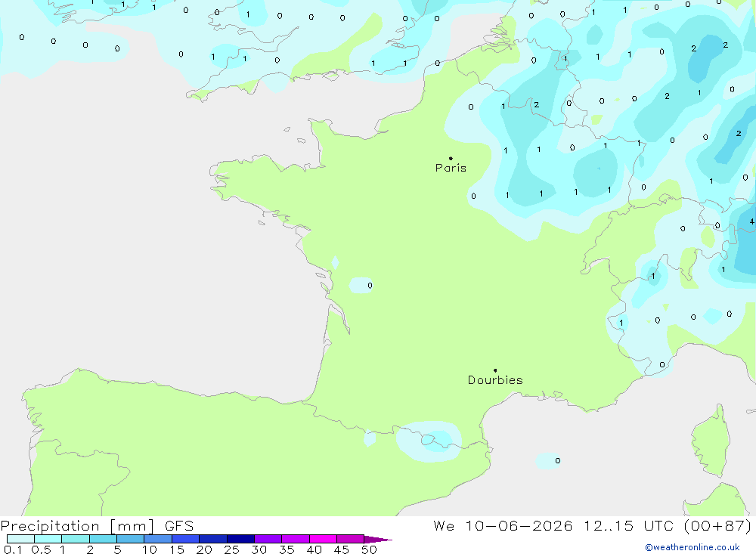Screen dimensions: 756x554
Task: Click the '25' legend scale label
Action: [231, 549]
